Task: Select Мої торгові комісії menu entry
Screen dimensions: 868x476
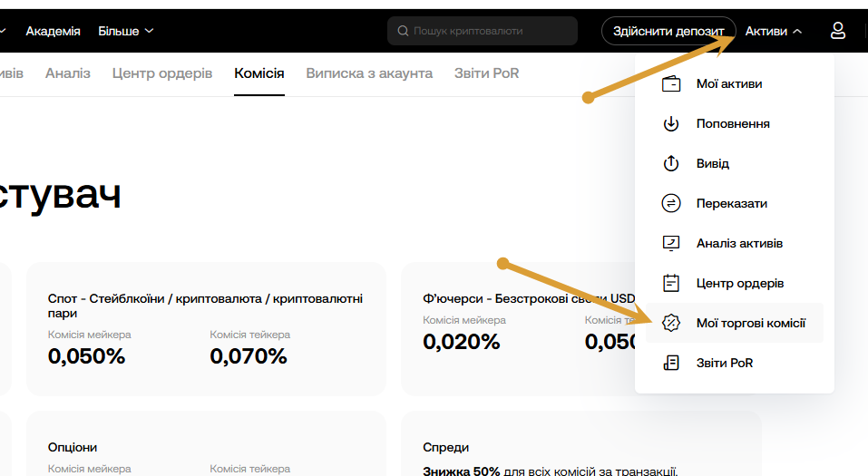Action: (x=750, y=323)
